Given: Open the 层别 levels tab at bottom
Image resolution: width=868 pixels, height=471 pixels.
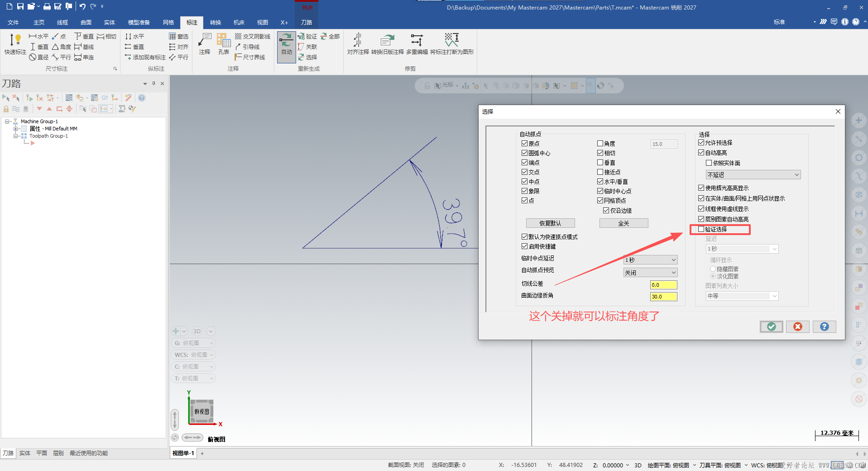Looking at the screenshot, I should [x=58, y=453].
